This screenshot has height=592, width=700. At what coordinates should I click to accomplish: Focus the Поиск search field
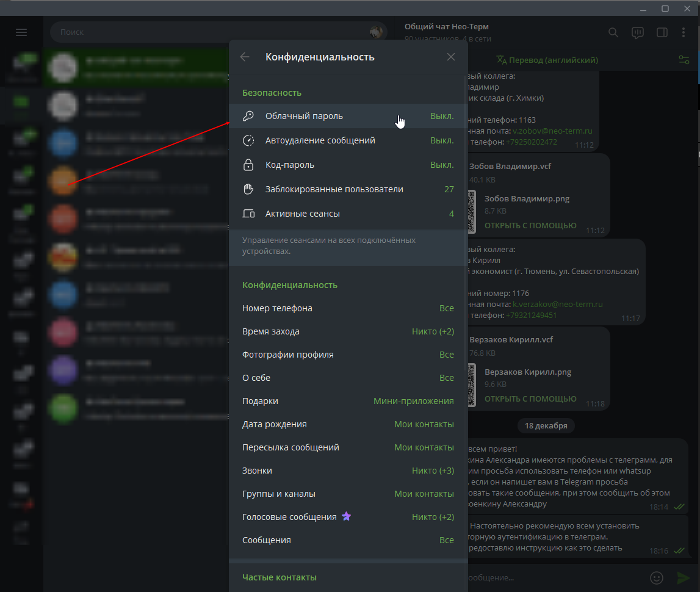point(218,32)
